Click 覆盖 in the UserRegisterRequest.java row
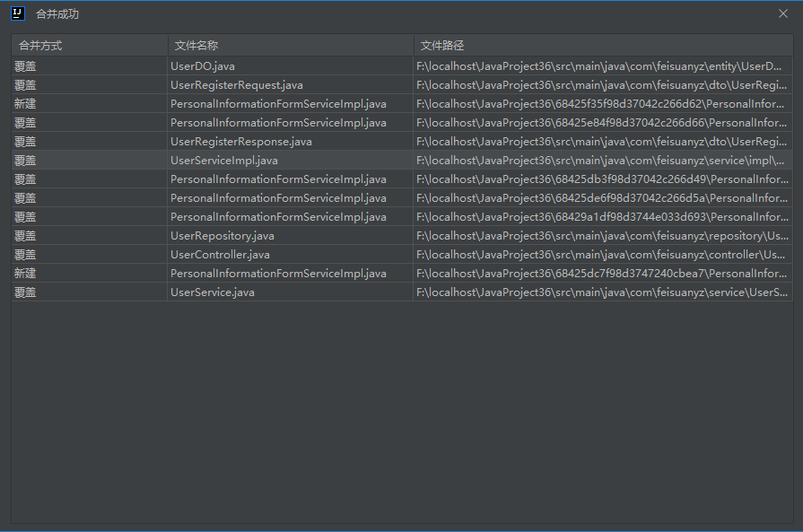Image resolution: width=803 pixels, height=532 pixels. coord(25,85)
